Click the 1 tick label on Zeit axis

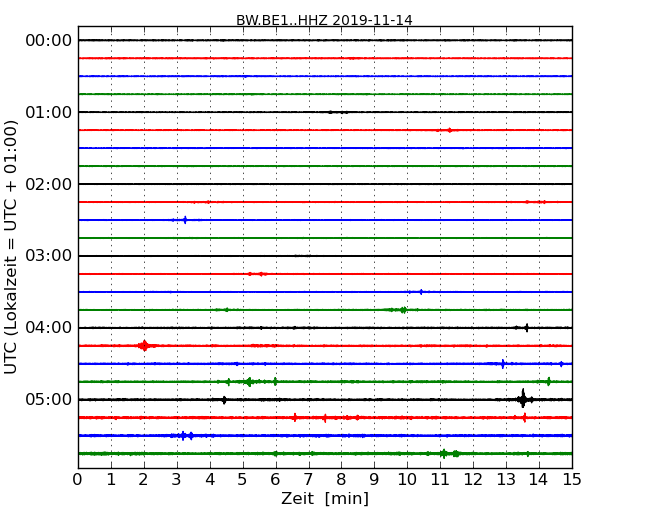(x=111, y=480)
